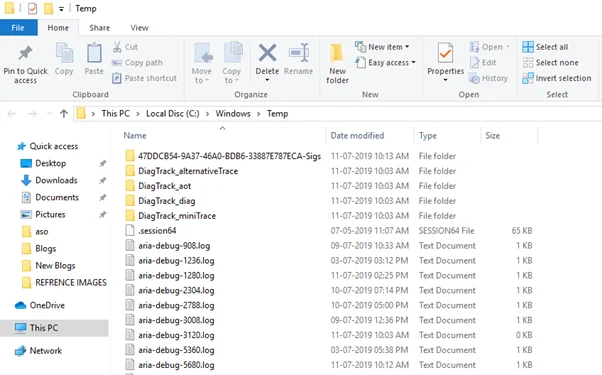Open the New Blogs sidebar folder

tap(48, 266)
